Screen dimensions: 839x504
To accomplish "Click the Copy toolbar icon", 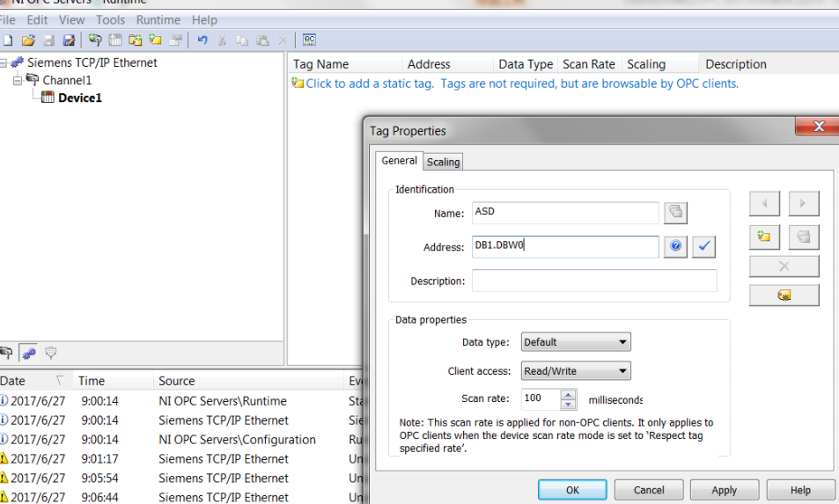I will (242, 40).
